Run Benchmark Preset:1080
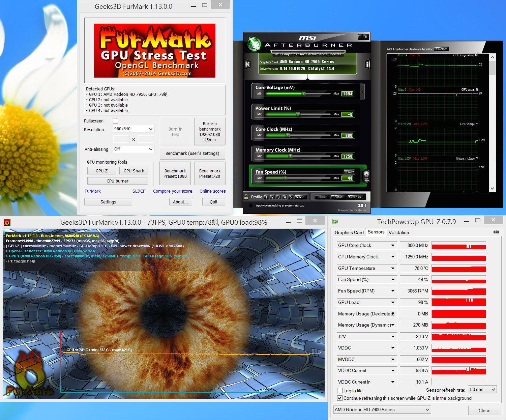The width and height of the screenshot is (506, 420). tap(175, 173)
